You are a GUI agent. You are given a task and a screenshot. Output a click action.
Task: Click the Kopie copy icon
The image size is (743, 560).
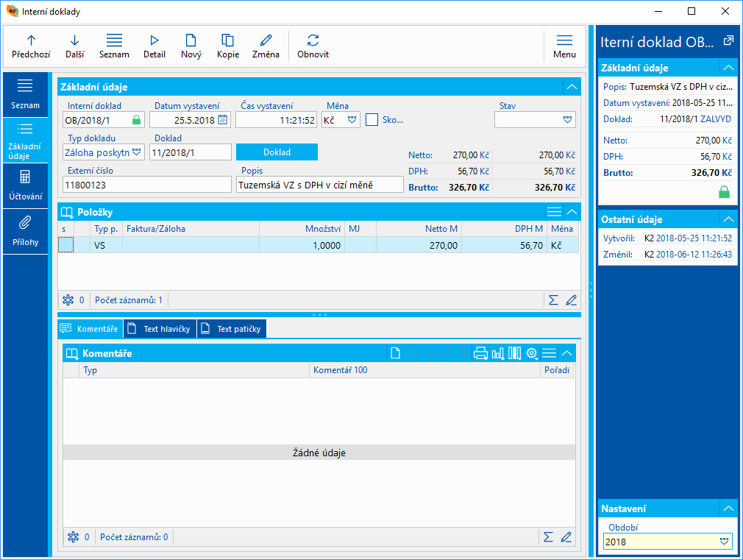[227, 40]
